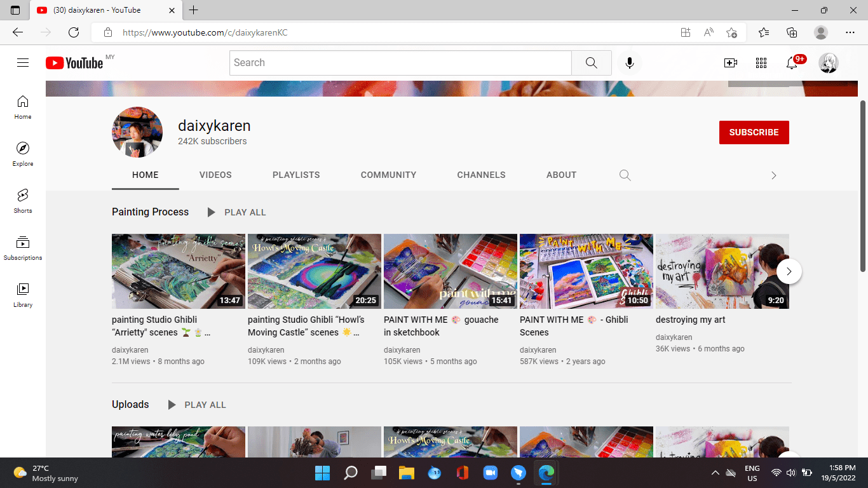Open Shorts in the sidebar
Image resolution: width=868 pixels, height=488 pixels.
23,200
